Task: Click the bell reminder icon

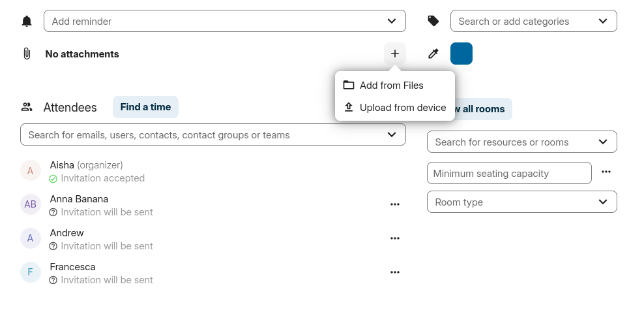Action: tap(27, 22)
